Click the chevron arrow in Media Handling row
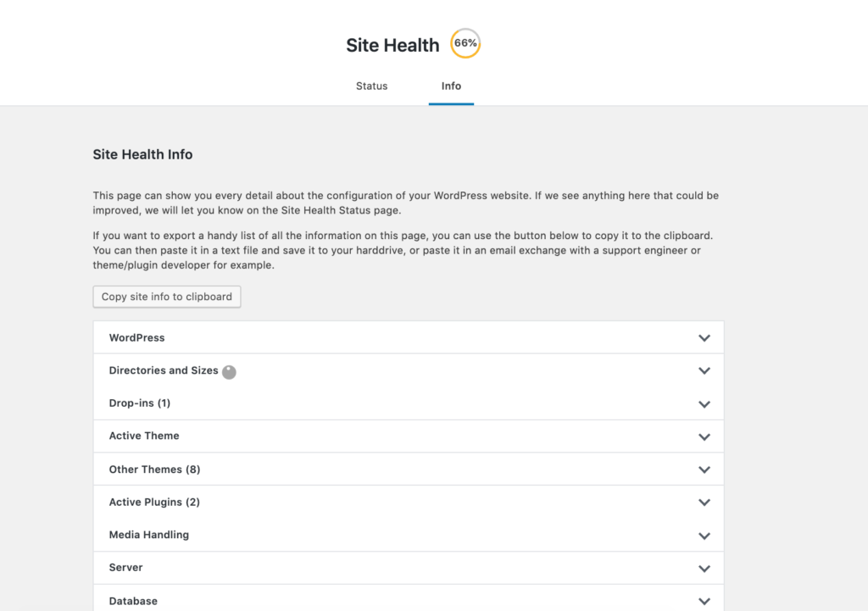This screenshot has width=868, height=611. coord(704,536)
